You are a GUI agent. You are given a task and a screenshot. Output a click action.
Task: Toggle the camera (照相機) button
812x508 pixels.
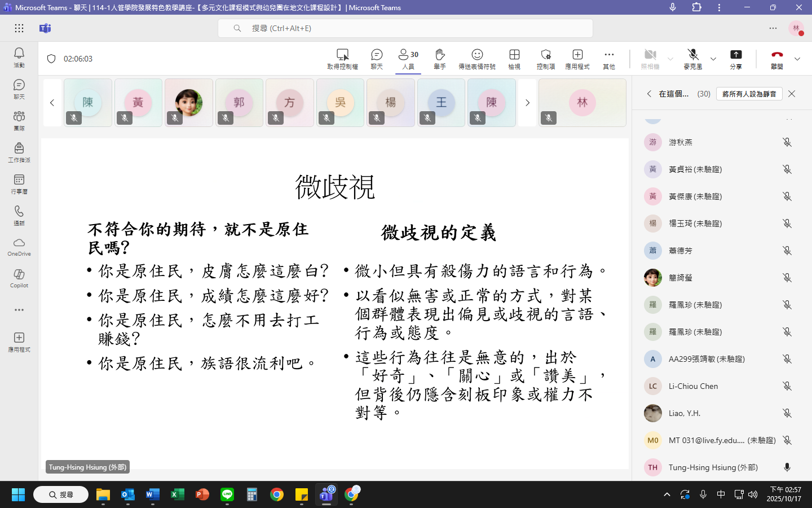pos(650,58)
